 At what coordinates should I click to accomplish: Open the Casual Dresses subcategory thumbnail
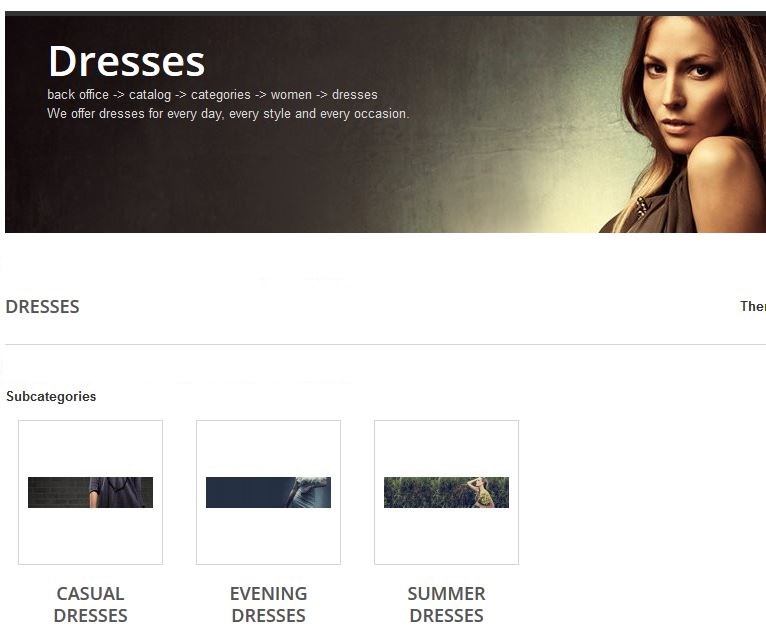click(90, 492)
